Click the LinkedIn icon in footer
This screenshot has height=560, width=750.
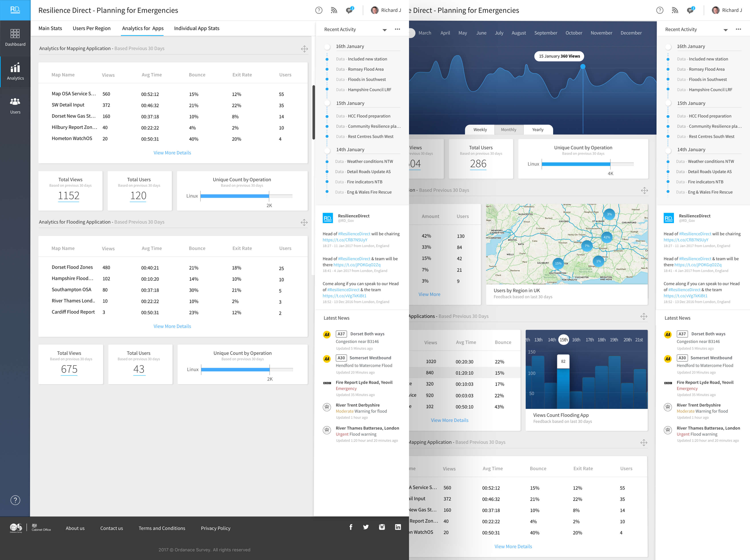point(398,527)
